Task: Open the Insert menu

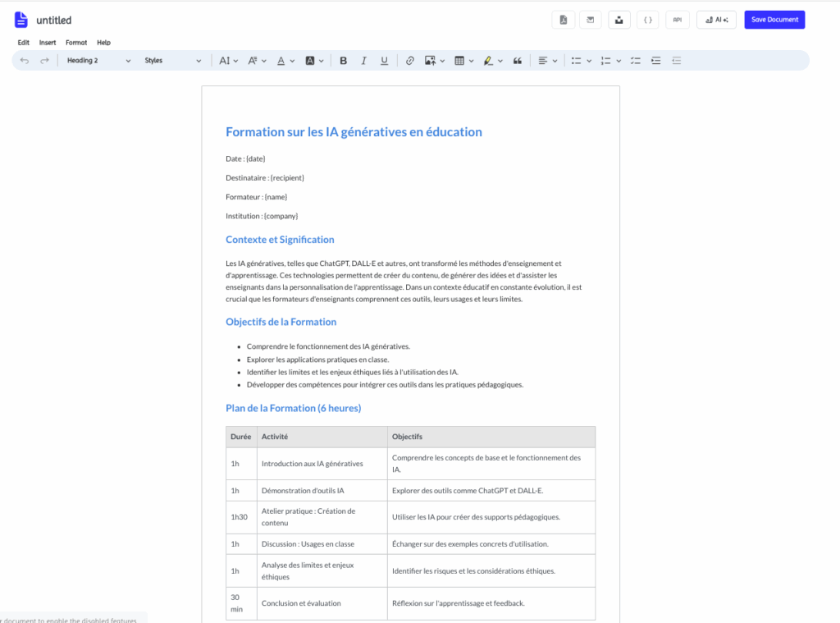Action: [48, 43]
